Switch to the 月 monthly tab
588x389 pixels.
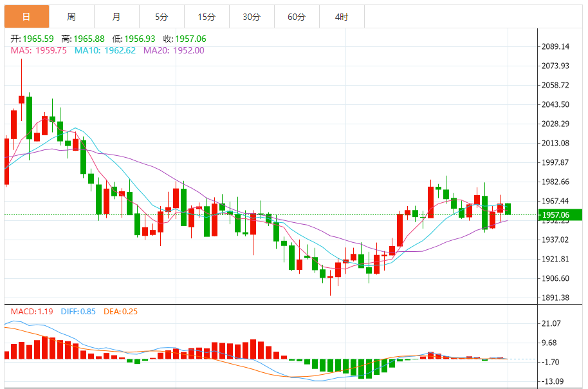(x=116, y=17)
